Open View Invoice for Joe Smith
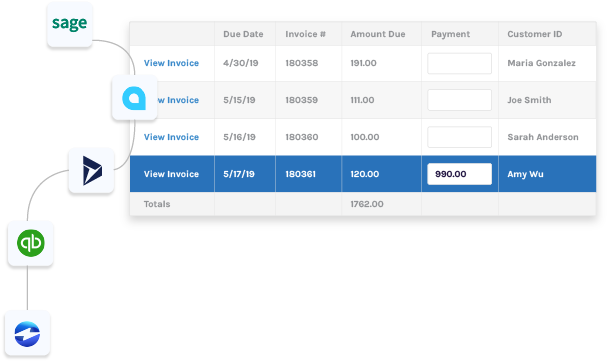This screenshot has height=363, width=610. click(x=178, y=100)
